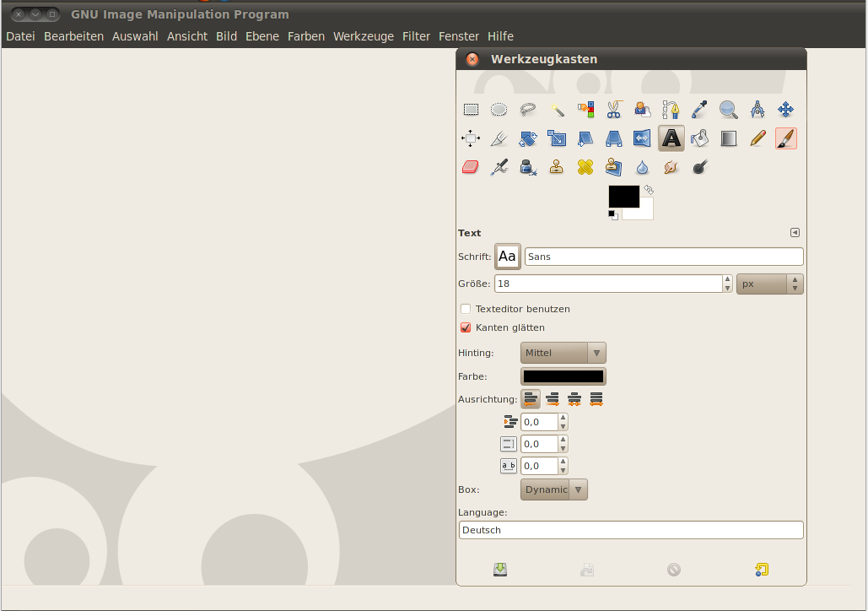Select the Rectangle Select tool

click(470, 109)
